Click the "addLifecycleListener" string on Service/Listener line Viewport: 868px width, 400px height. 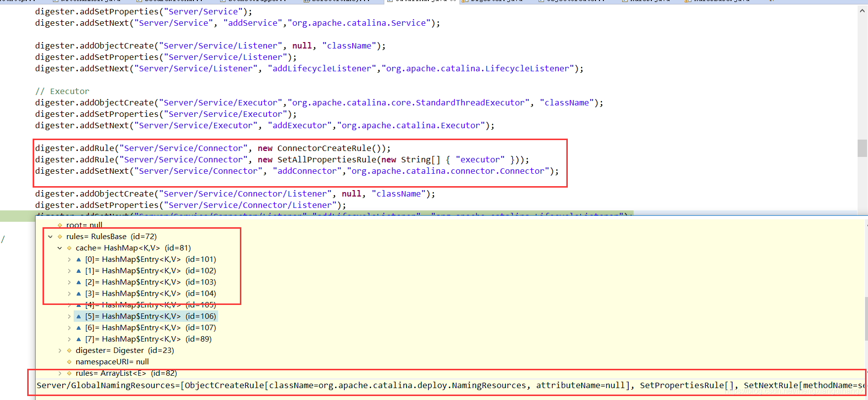pos(322,69)
